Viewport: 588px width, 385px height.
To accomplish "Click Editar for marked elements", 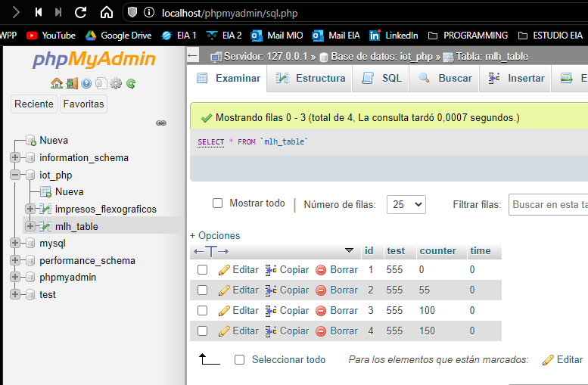I will [x=563, y=360].
